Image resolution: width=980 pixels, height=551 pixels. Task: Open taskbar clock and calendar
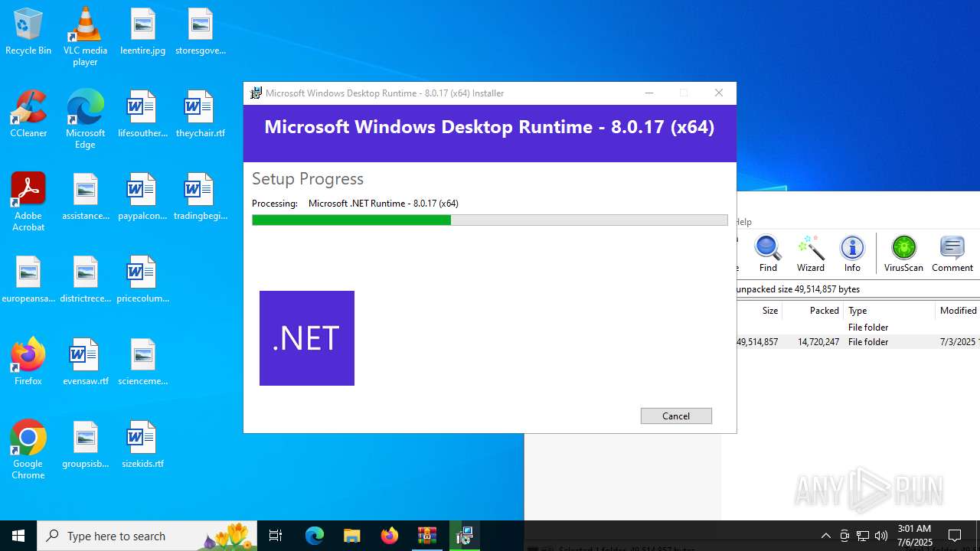(914, 536)
